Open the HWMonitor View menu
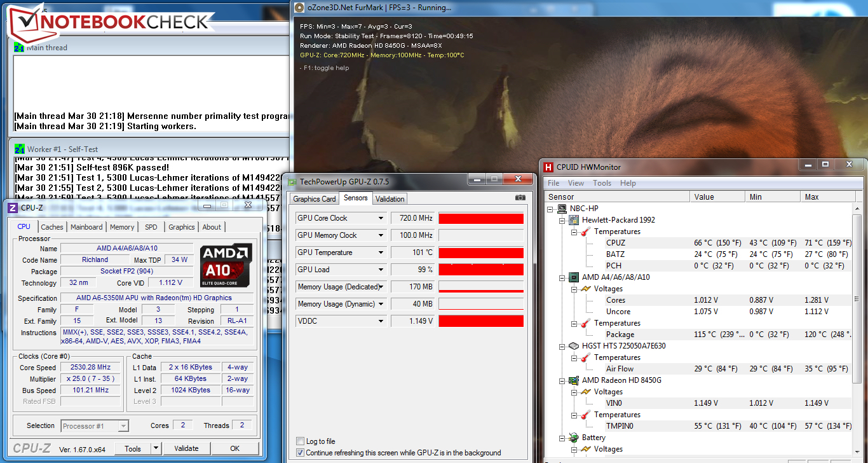868x463 pixels. [x=576, y=183]
